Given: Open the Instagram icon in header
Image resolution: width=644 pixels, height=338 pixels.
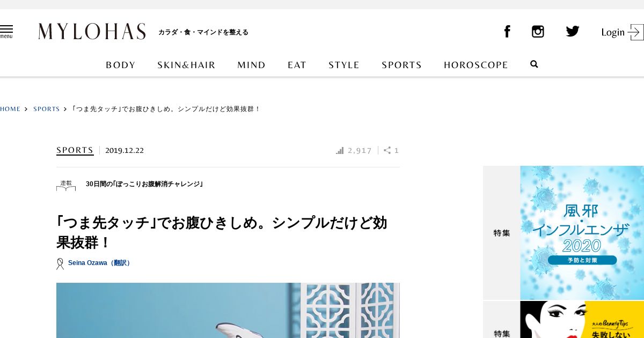Looking at the screenshot, I should [538, 32].
